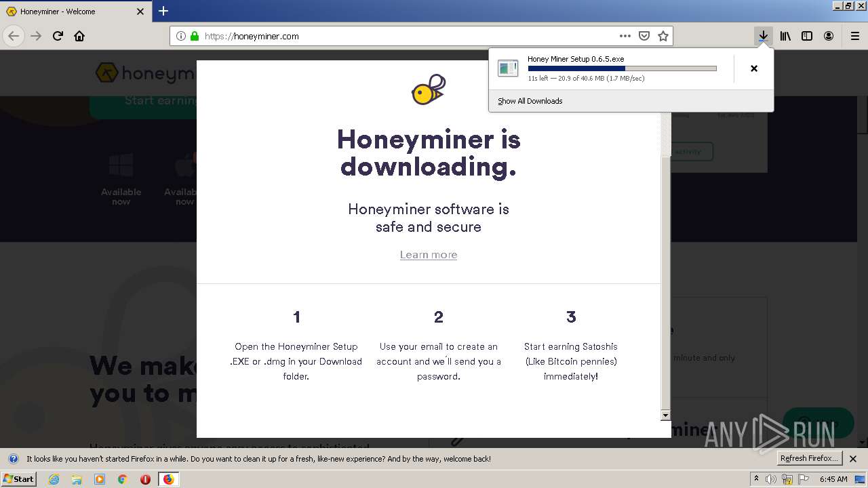Launch Chrome from the taskbar

pos(122,479)
